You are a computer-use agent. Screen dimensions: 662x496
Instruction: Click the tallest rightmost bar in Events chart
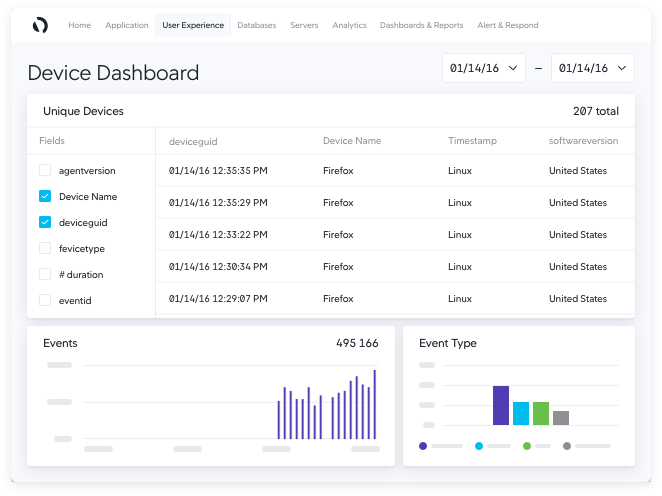374,404
